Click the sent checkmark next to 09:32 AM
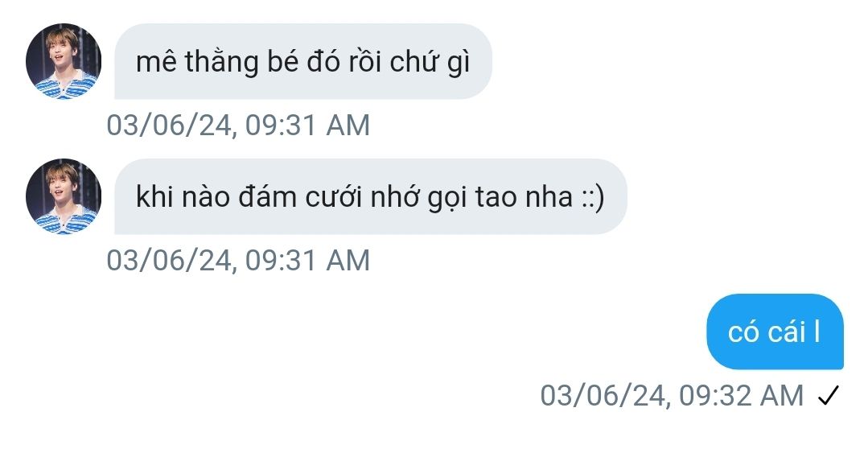Image resolution: width=868 pixels, height=449 pixels. 828,395
